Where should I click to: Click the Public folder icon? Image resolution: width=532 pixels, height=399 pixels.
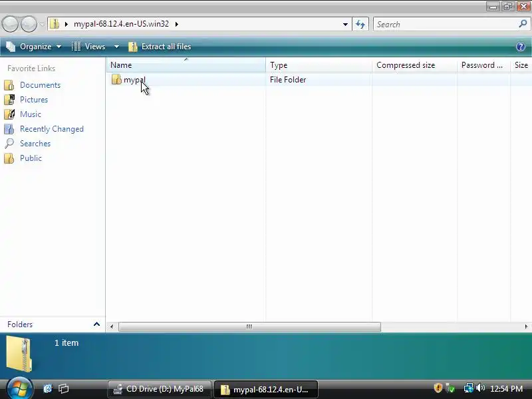9,158
